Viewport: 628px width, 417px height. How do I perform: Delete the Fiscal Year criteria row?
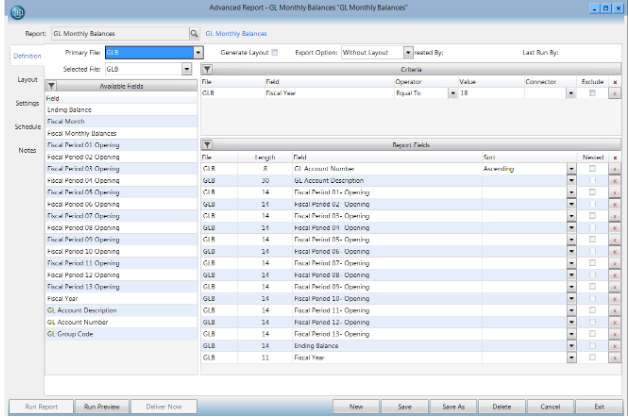point(614,92)
